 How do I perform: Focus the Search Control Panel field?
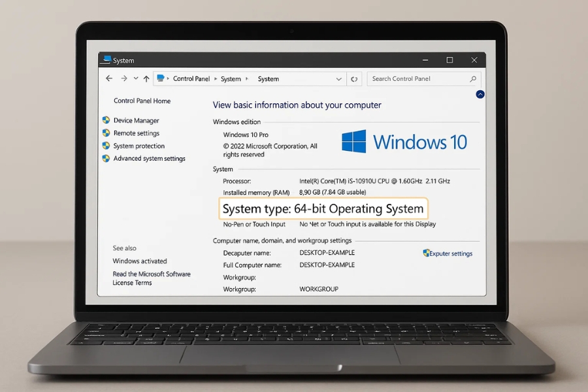(424, 79)
